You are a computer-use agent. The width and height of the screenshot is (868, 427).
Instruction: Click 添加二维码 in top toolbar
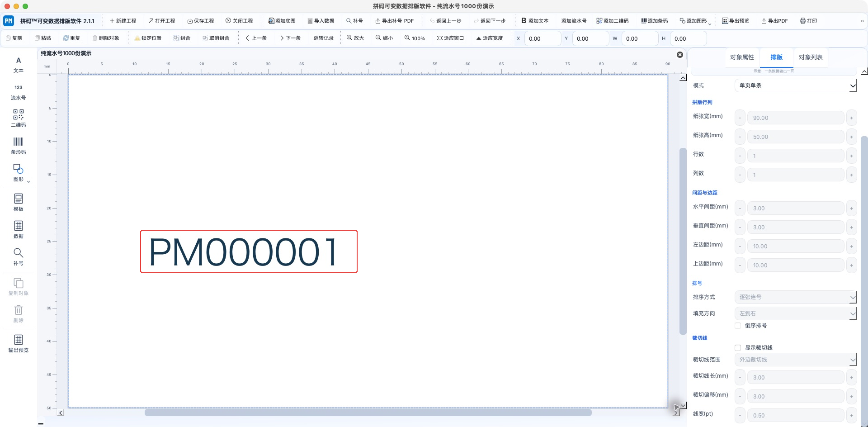click(x=613, y=21)
